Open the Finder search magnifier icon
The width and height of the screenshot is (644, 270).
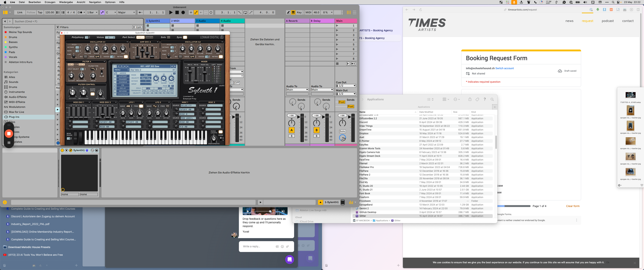click(492, 99)
